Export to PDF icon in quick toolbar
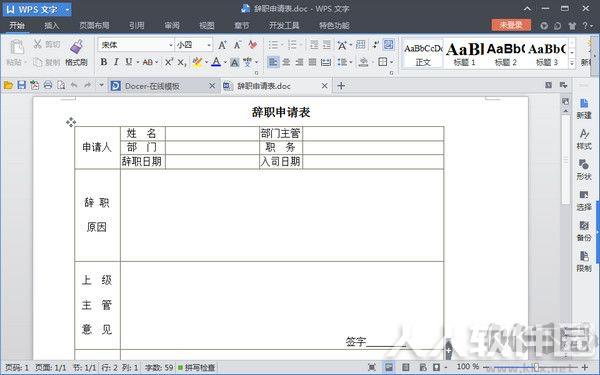This screenshot has width=600, height=375. 34,85
